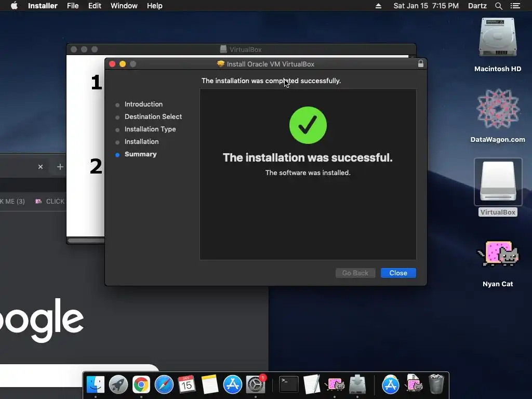Open Installer app icon in Dock
Screen dimensions: 532x399
click(357, 384)
